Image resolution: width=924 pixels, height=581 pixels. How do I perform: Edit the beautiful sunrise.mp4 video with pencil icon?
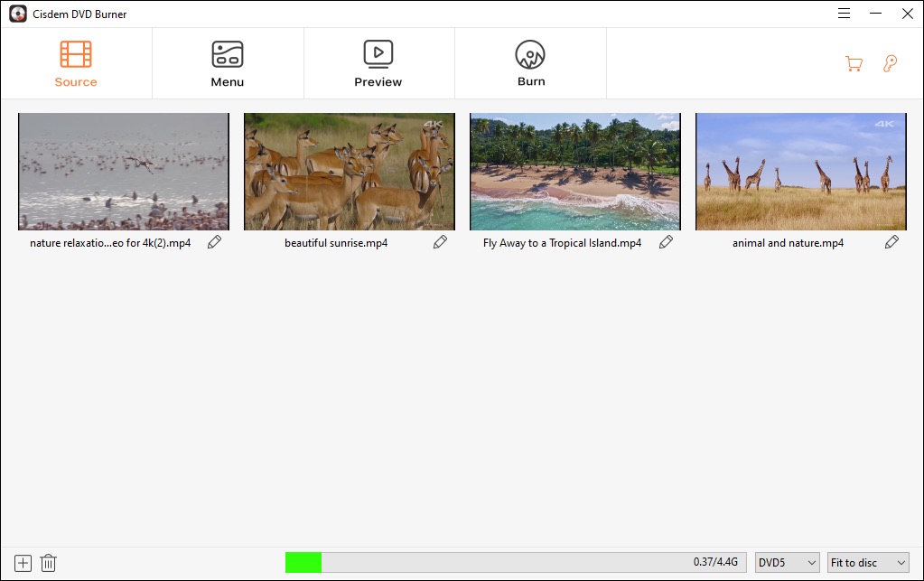pyautogui.click(x=440, y=242)
